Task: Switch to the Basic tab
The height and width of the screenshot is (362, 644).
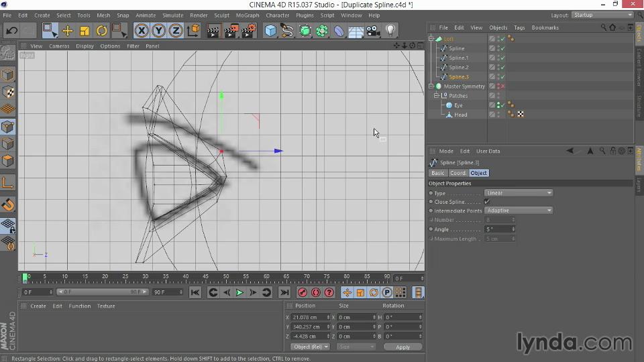Action: pos(438,173)
